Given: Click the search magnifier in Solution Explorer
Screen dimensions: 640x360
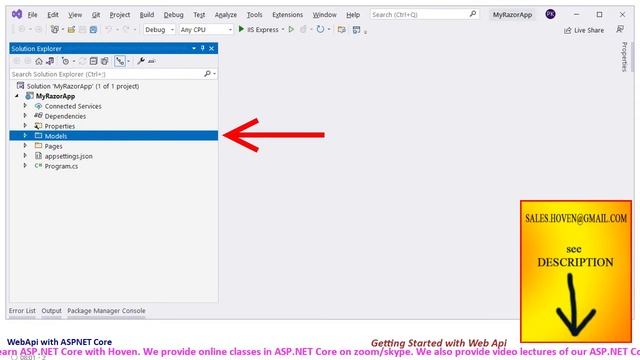Looking at the screenshot, I should 207,74.
